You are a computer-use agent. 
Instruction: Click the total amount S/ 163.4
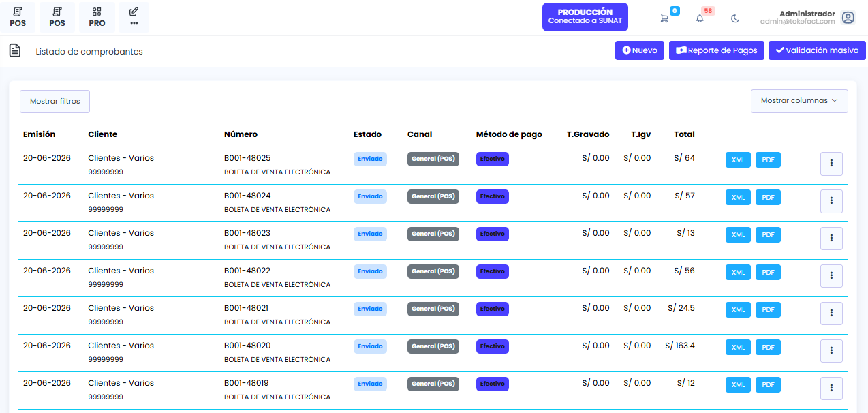680,346
